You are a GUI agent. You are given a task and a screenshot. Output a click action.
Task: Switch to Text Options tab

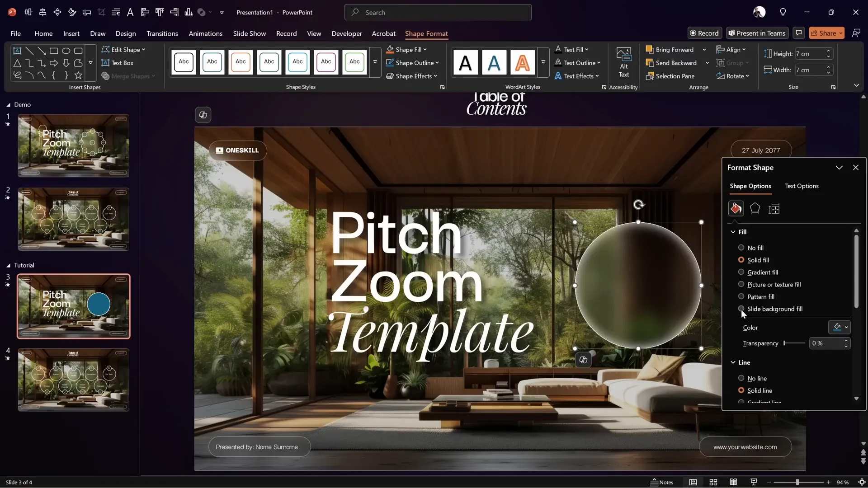pos(802,186)
